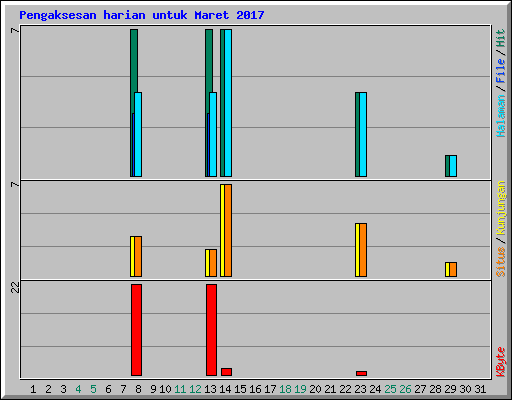Click the cyan Halaman bar for day 14
This screenshot has width=512, height=400.
228,103
